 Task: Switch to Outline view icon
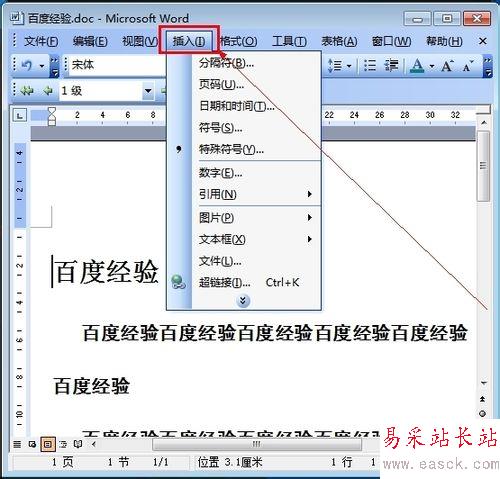[63, 444]
